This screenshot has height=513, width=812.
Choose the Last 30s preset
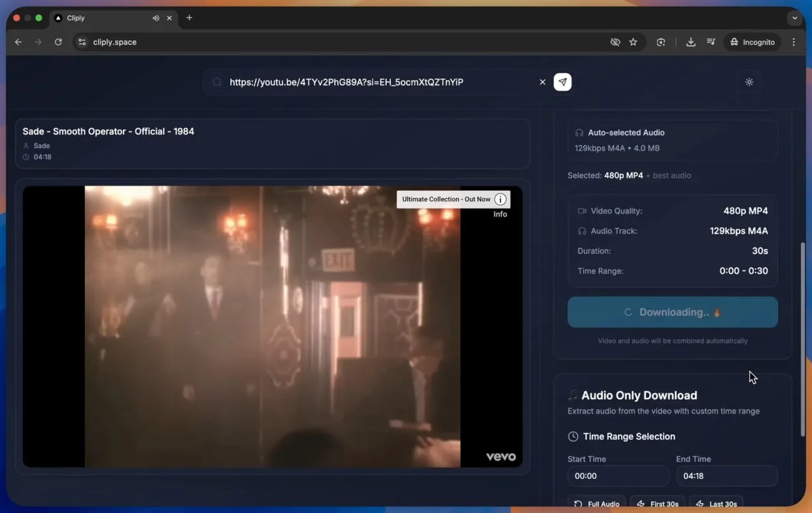(716, 503)
